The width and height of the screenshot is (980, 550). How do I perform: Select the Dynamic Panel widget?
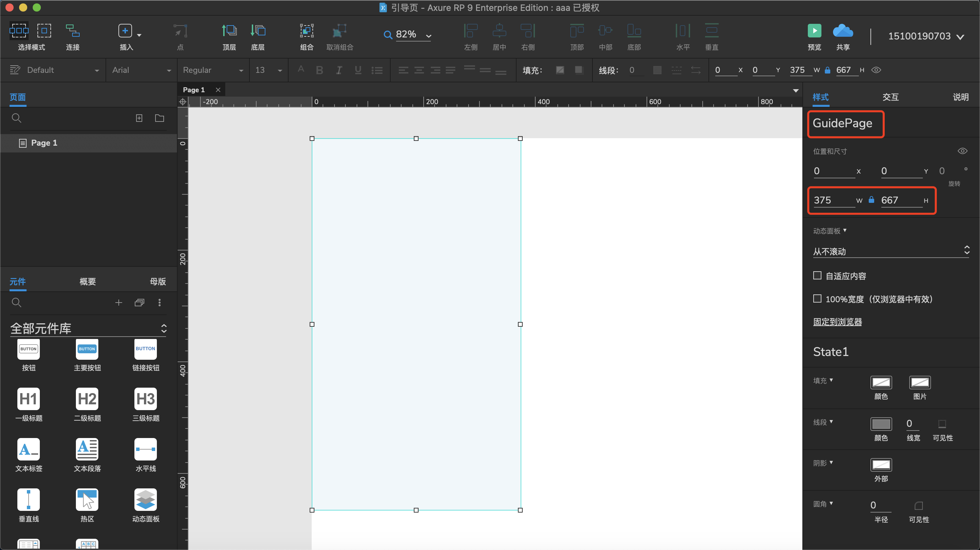[145, 500]
